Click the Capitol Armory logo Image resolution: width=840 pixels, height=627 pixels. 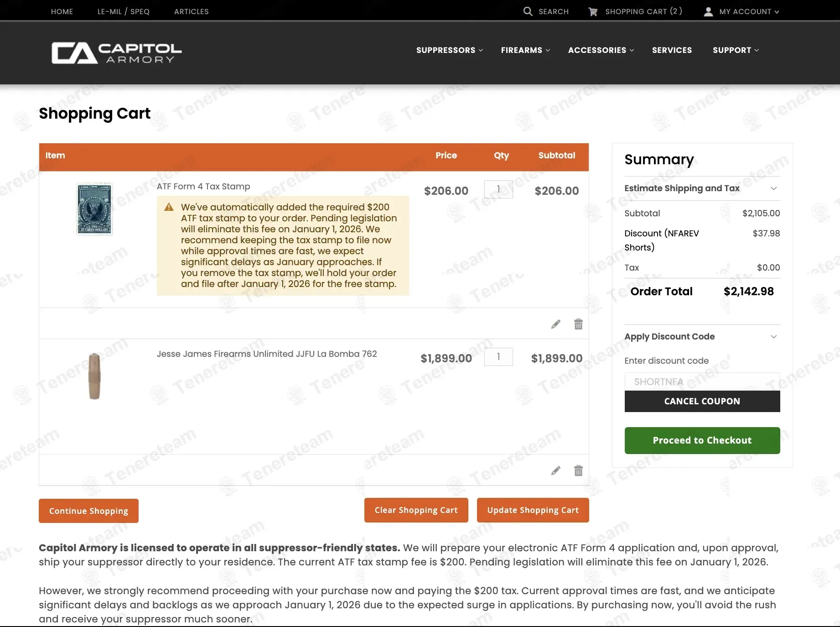117,53
